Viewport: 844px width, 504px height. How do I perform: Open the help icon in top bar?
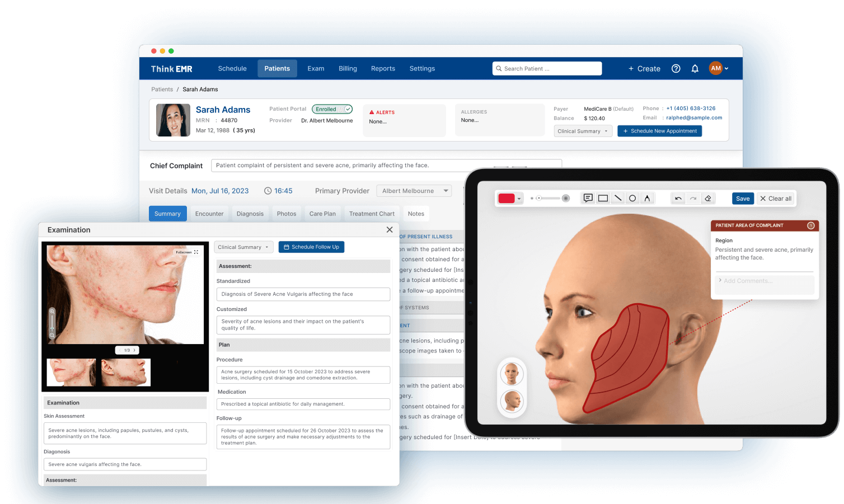[x=676, y=68]
